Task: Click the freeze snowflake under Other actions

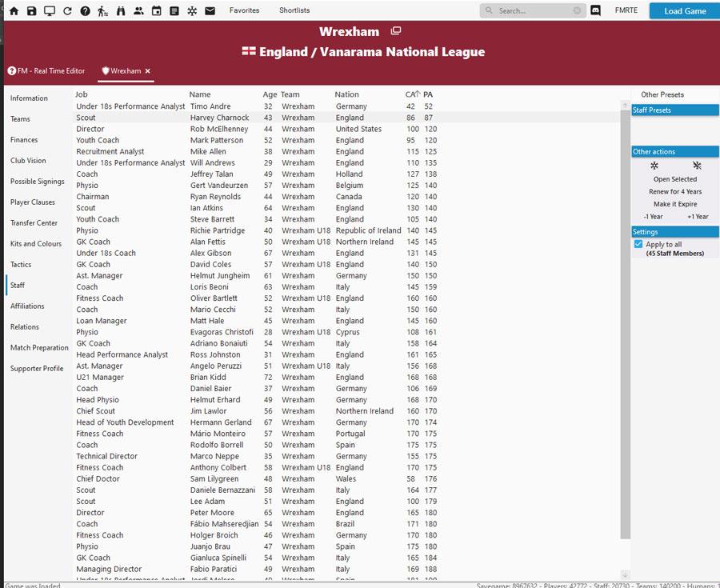Action: click(x=654, y=166)
